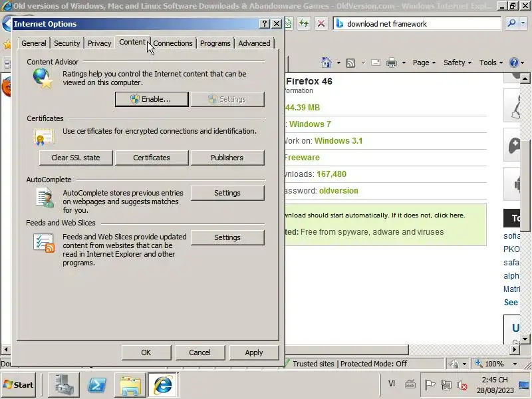
Task: Click the Favorites star icon
Action: (7, 44)
